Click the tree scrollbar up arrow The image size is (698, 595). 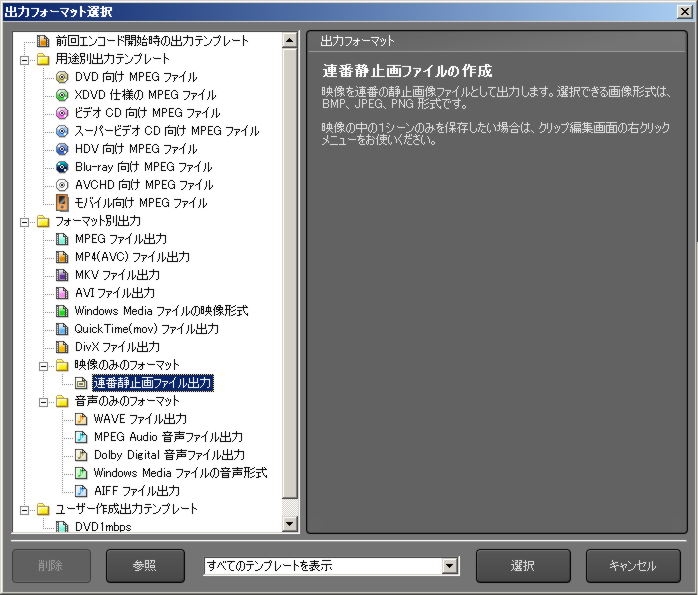[x=290, y=40]
